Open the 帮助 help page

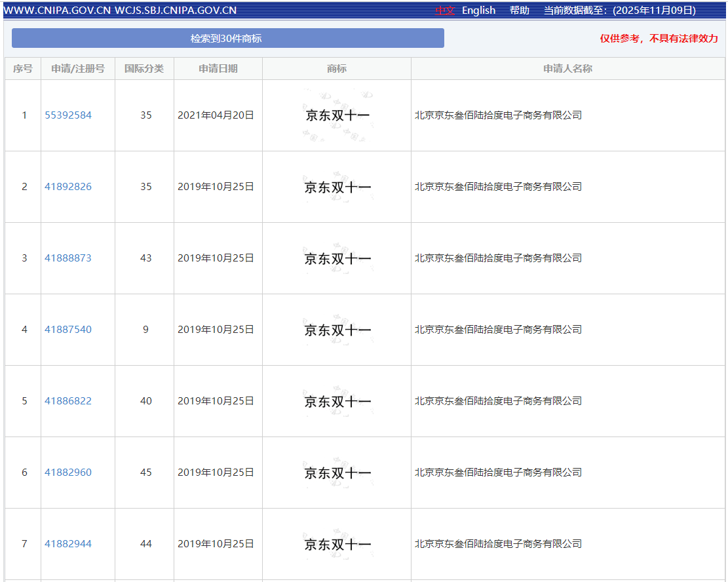click(519, 10)
